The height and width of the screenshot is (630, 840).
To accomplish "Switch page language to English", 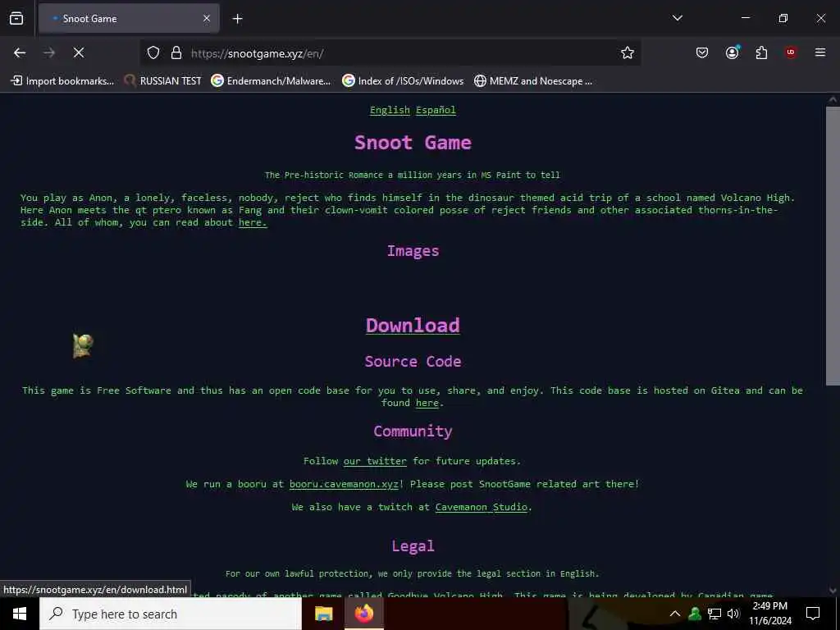I will click(x=390, y=110).
